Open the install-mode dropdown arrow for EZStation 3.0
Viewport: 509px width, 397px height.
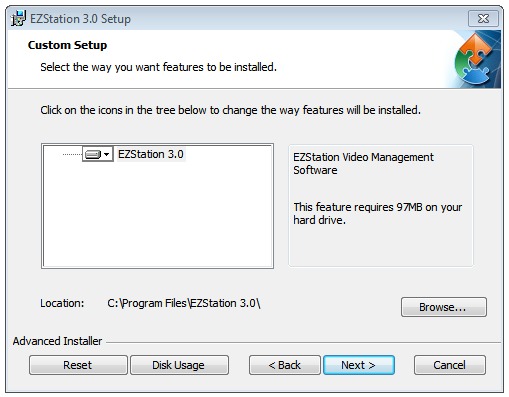tap(107, 154)
